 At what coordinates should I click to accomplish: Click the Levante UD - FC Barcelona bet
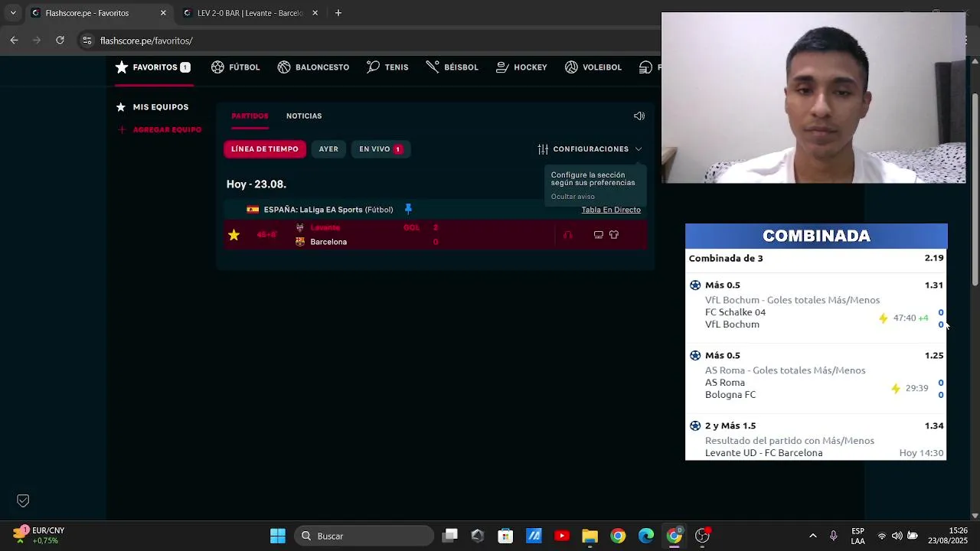coord(816,439)
